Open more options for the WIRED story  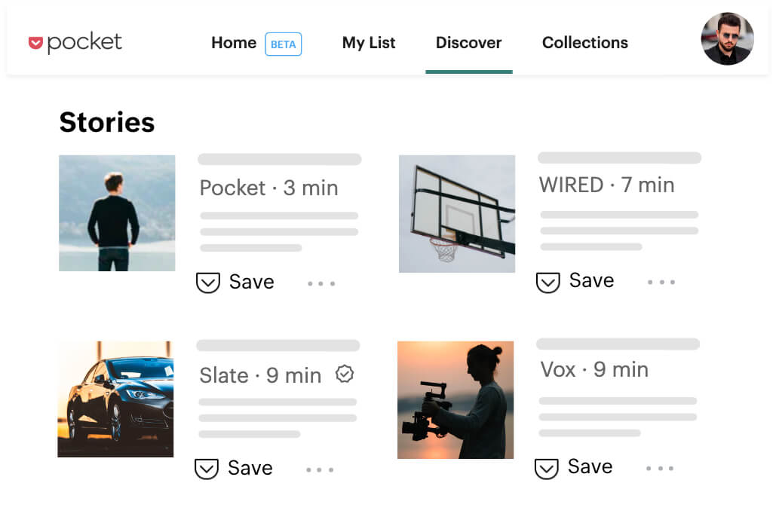[x=661, y=283]
